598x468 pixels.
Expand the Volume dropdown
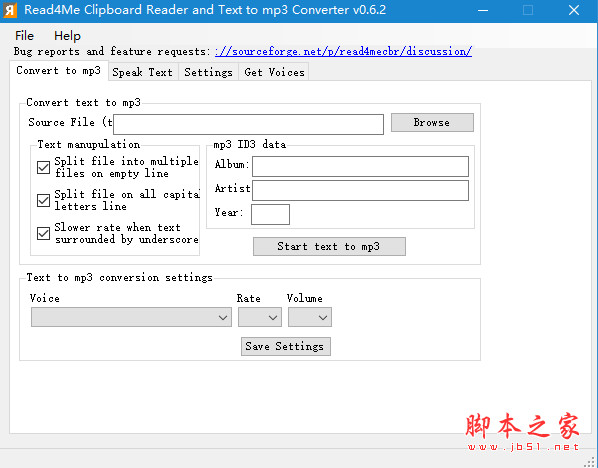point(310,317)
